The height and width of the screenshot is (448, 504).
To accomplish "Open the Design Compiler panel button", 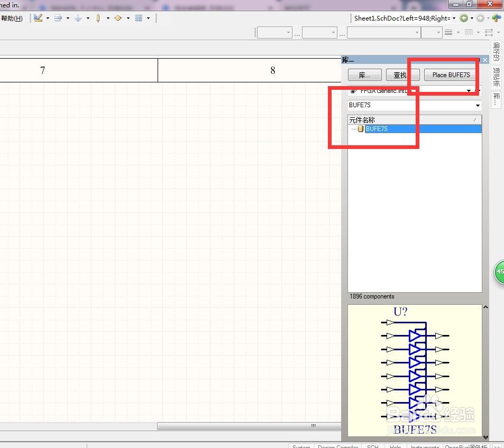I will point(338,446).
